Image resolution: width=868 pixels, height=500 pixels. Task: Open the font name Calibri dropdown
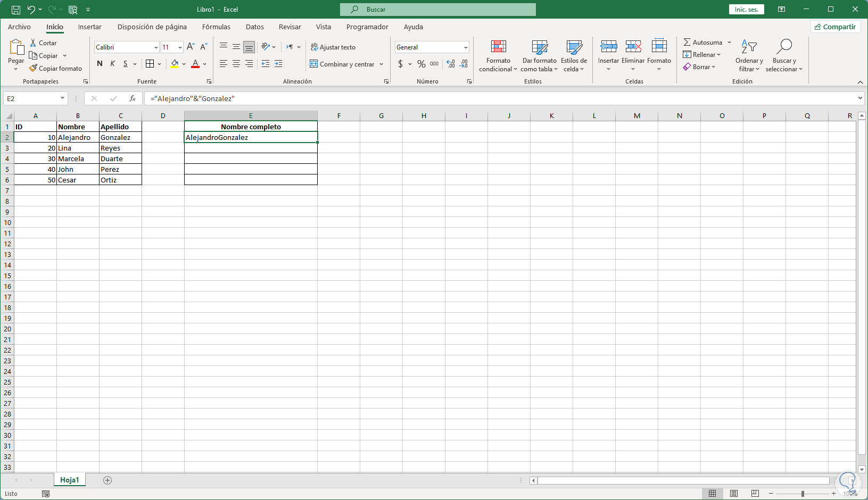pos(156,47)
